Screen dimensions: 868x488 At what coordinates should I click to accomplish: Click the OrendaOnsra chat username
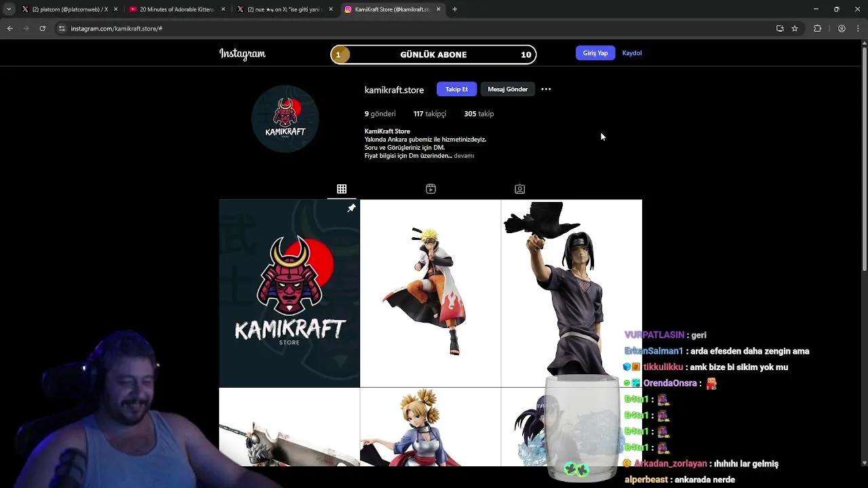coord(670,384)
